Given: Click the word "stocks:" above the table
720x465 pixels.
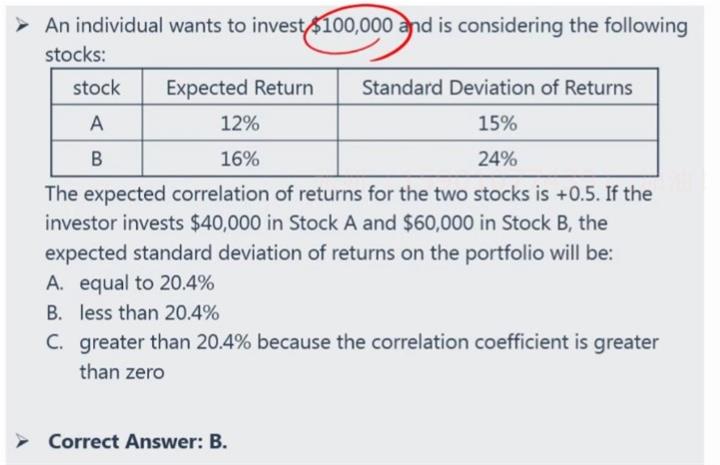Looking at the screenshot, I should [x=76, y=54].
